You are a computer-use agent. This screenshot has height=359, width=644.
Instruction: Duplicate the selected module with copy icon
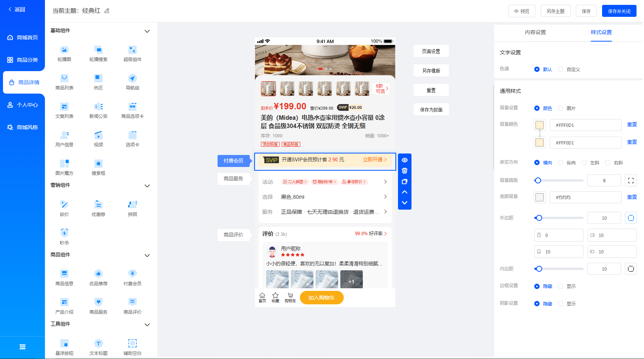coord(404,182)
